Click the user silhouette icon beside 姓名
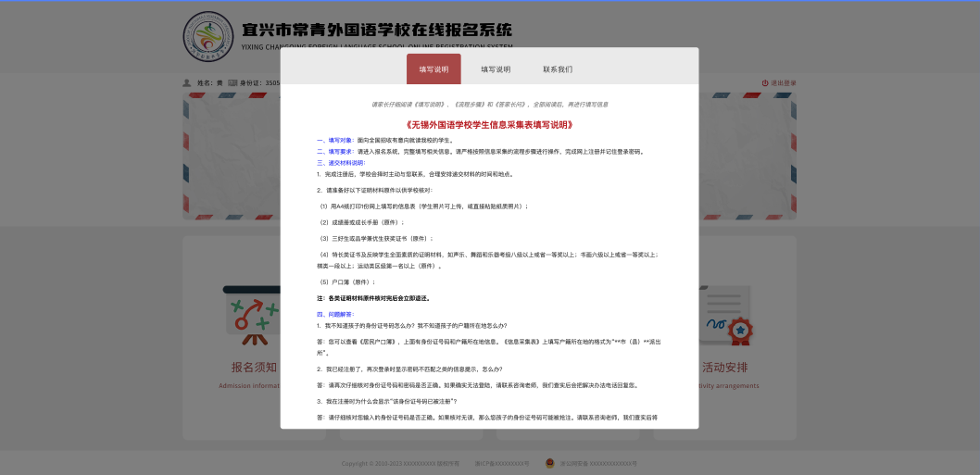 click(187, 82)
